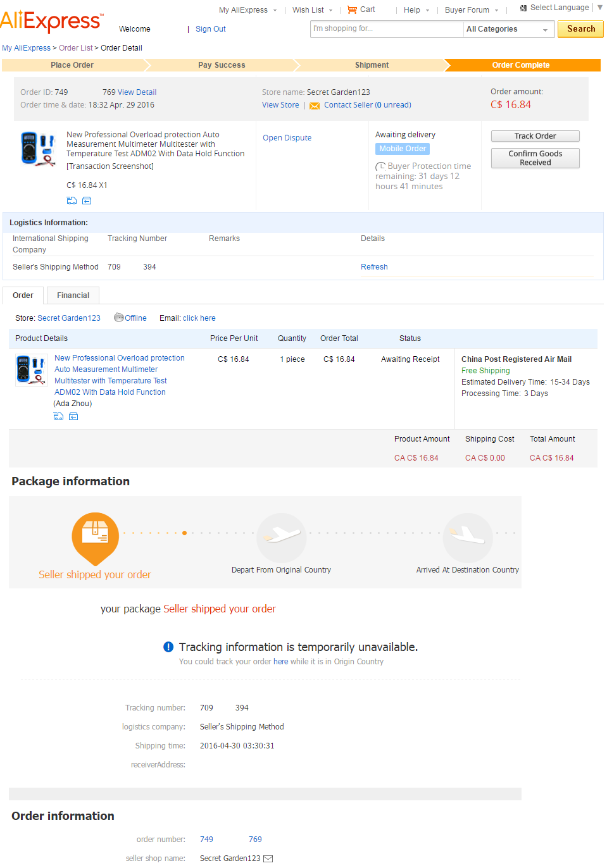Open the shopping cart icon
The image size is (607, 868).
click(x=352, y=9)
